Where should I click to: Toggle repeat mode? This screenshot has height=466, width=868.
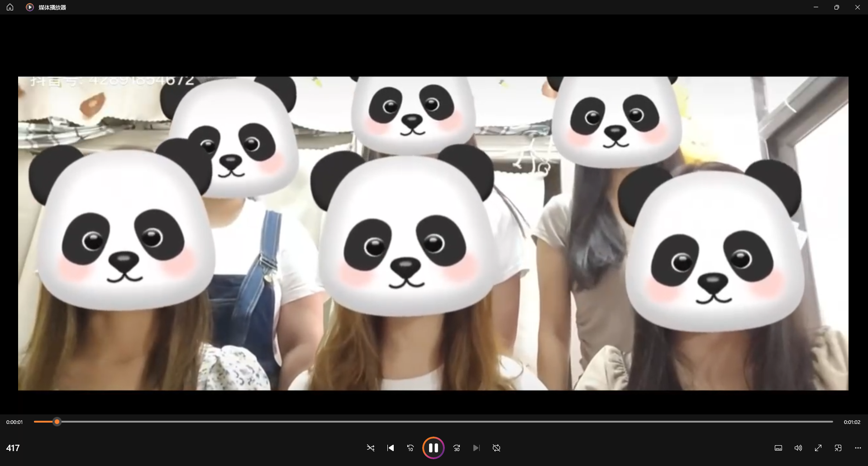coord(496,448)
